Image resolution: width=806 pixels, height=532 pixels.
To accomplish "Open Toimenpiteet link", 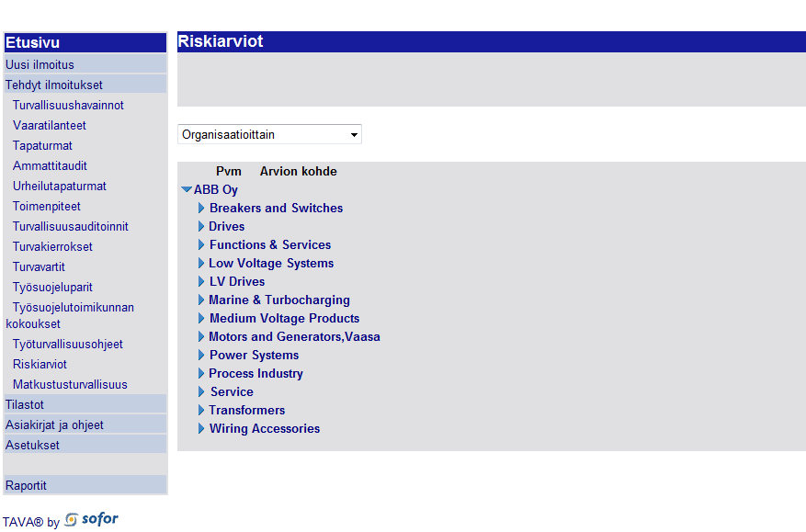I will pos(47,207).
